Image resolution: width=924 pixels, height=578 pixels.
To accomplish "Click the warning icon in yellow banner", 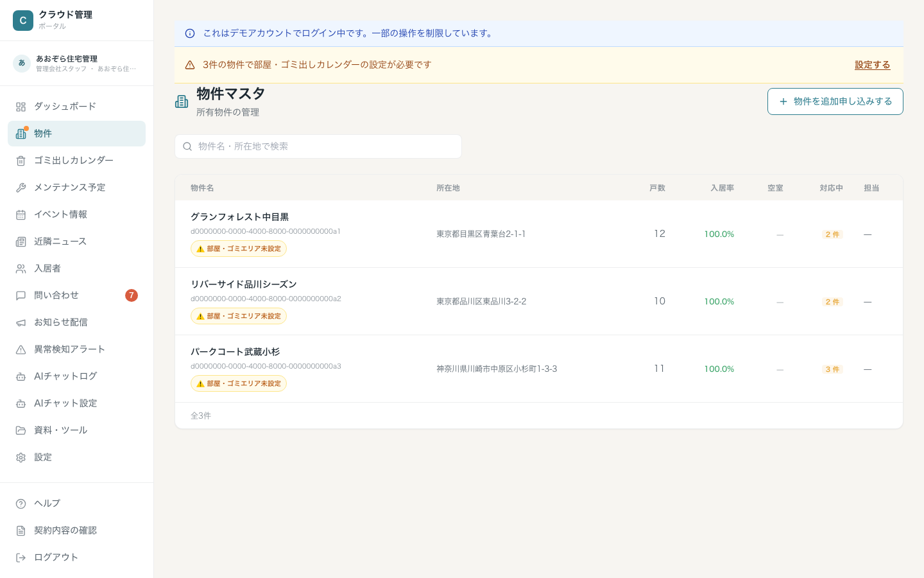I will point(190,65).
